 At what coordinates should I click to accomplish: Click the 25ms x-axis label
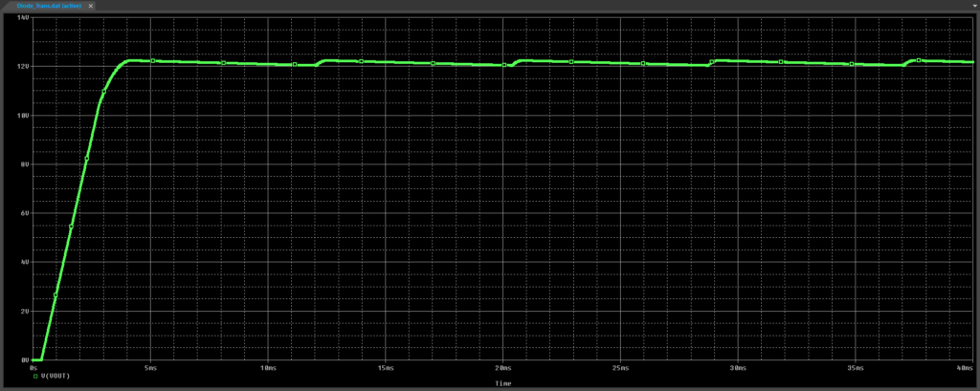tap(620, 368)
